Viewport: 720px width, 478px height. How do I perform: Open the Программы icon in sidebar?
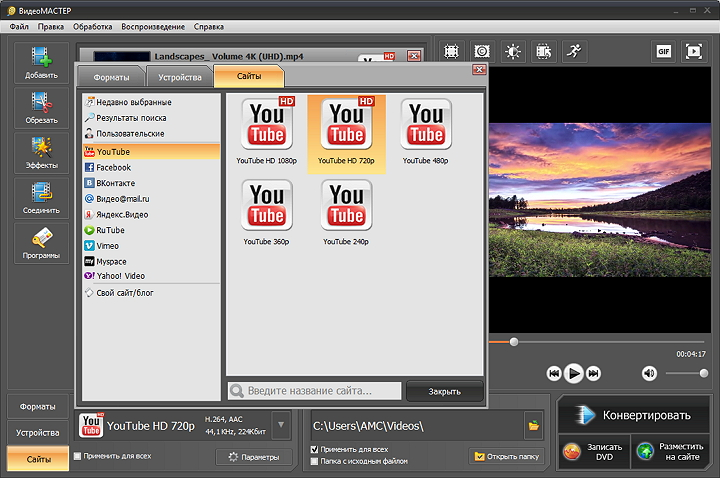41,243
